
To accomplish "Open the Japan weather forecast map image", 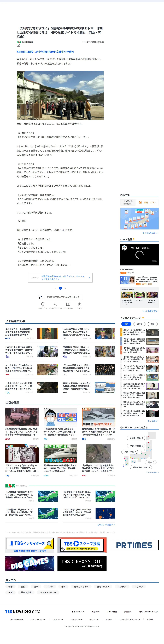I will tap(139, 218).
